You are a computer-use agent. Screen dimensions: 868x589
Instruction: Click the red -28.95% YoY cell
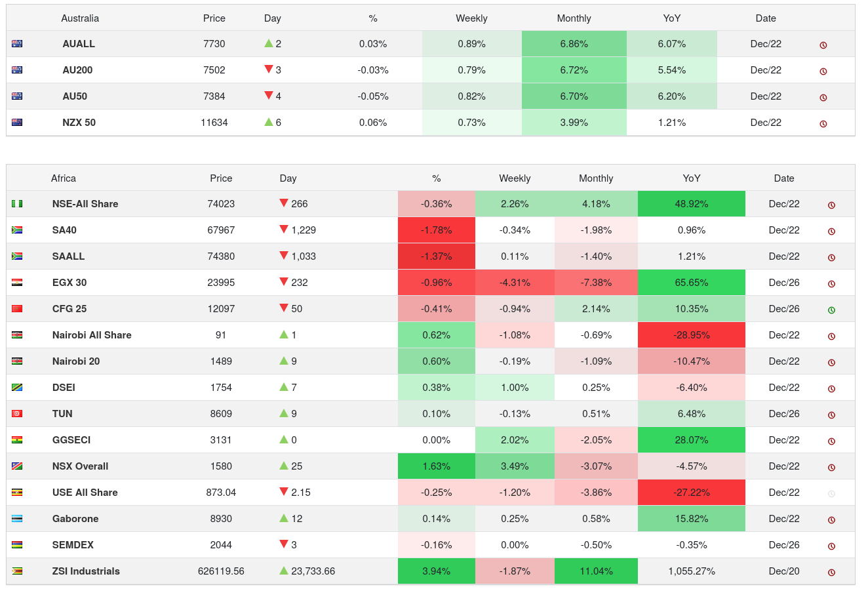pyautogui.click(x=691, y=335)
